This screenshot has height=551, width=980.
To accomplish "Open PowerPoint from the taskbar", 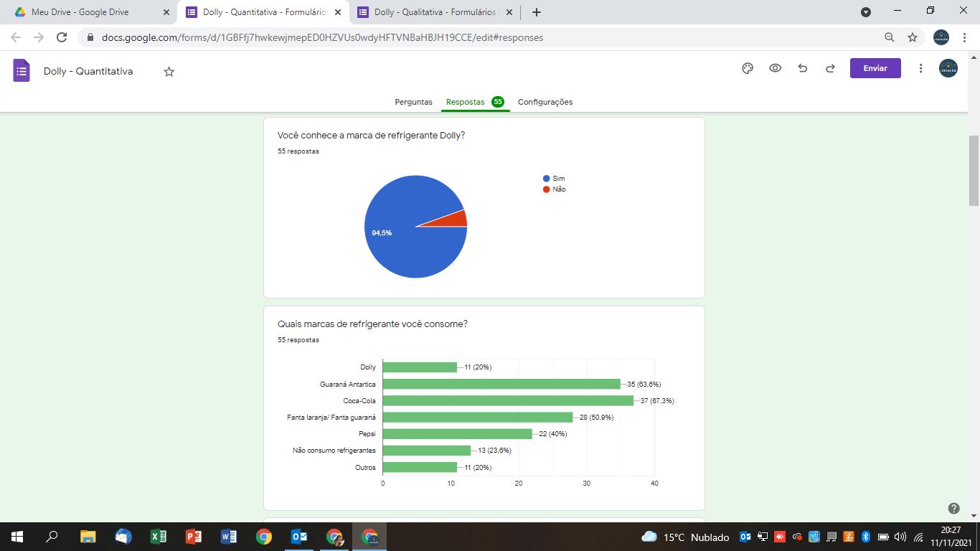I will (x=194, y=537).
